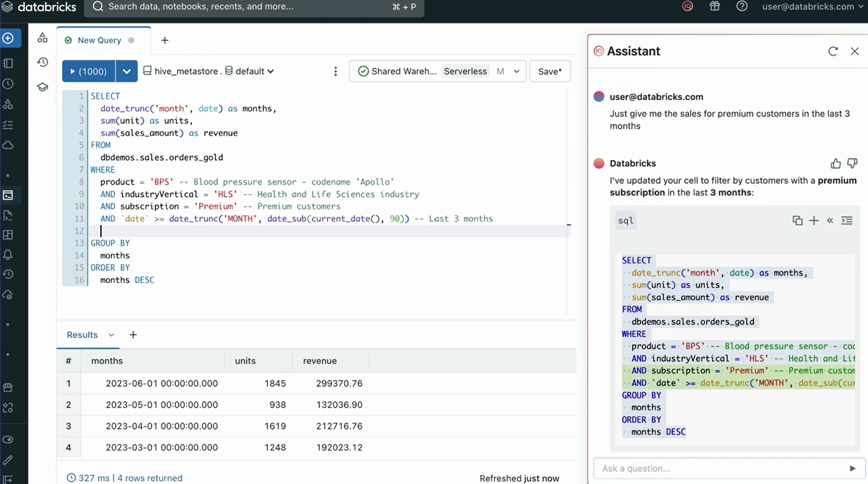The image size is (868, 484).
Task: Copy the SQL code snippet
Action: pyautogui.click(x=797, y=221)
